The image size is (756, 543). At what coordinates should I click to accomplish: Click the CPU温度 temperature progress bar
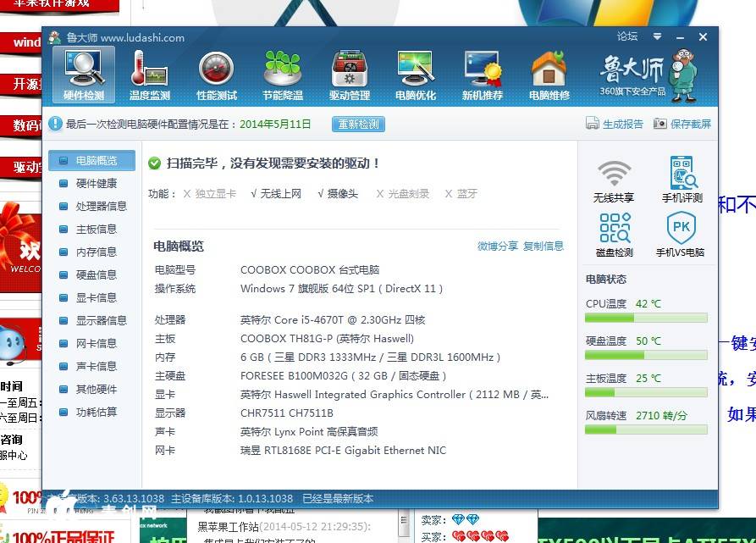[646, 319]
